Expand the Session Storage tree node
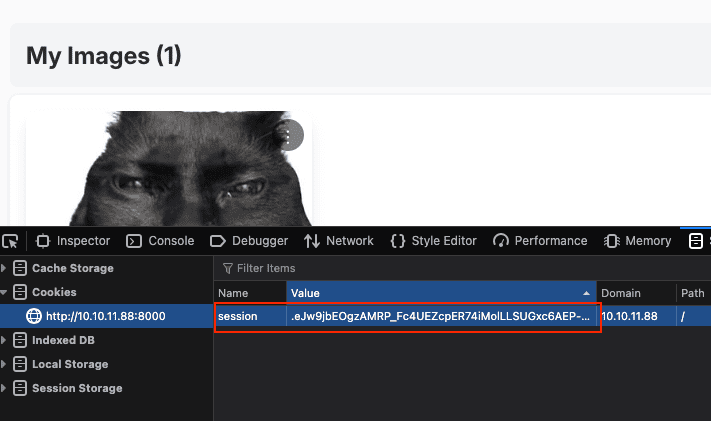The image size is (711, 421). coord(5,388)
